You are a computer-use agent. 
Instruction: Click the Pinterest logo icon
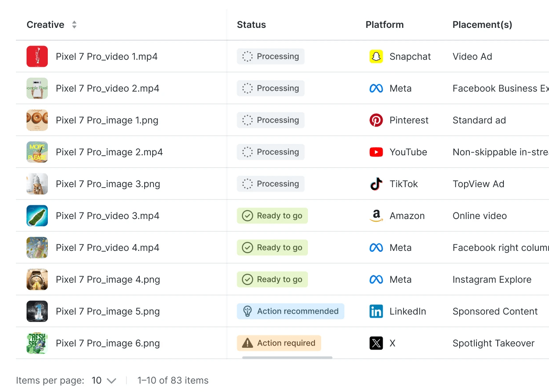tap(376, 120)
